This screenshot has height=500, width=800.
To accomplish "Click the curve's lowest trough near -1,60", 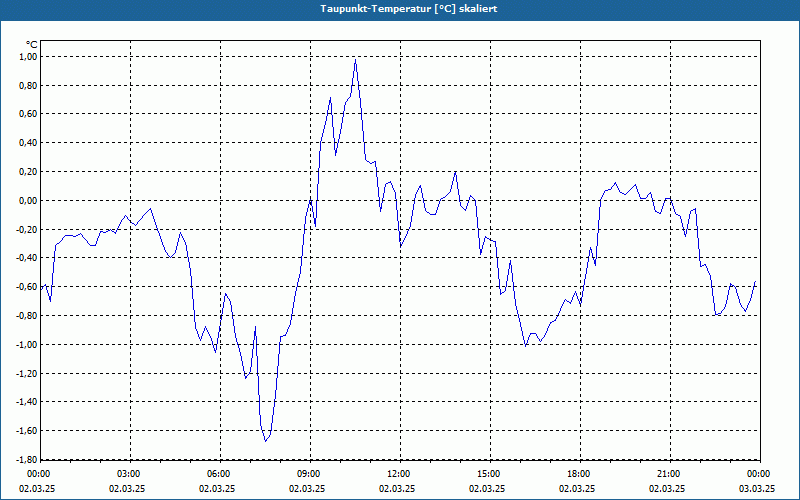I will pos(265,440).
